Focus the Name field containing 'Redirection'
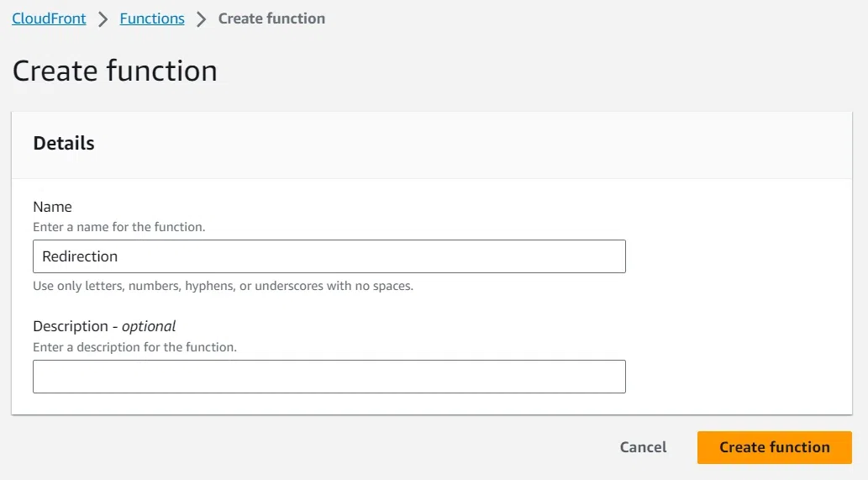Screen dimensions: 868x480 [x=329, y=256]
